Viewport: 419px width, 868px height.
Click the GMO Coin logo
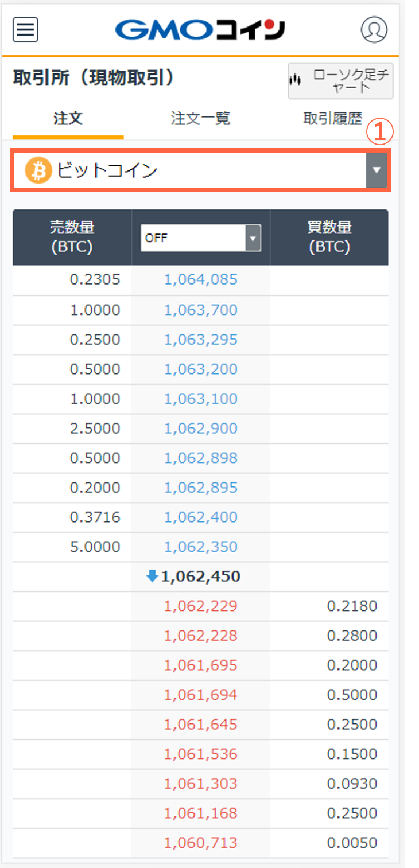coord(200,30)
